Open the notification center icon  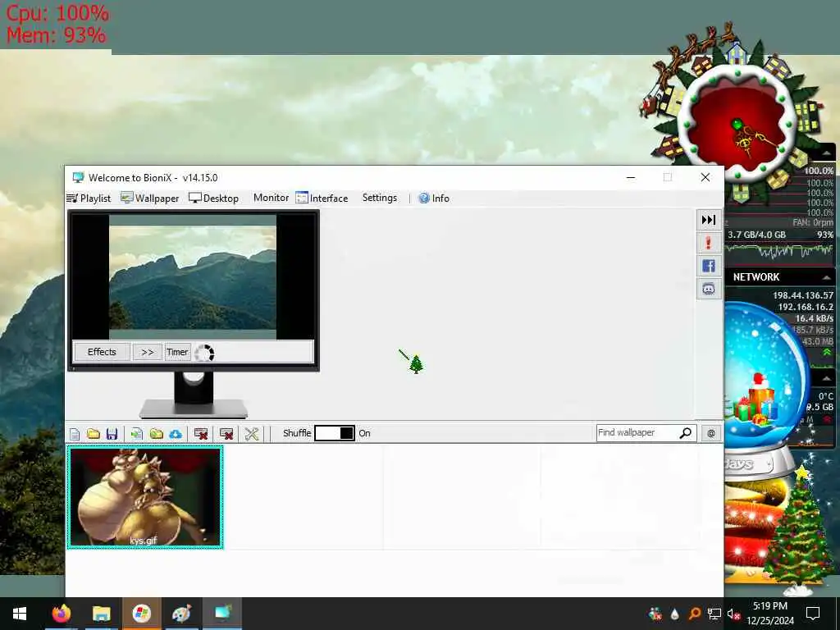click(x=813, y=614)
